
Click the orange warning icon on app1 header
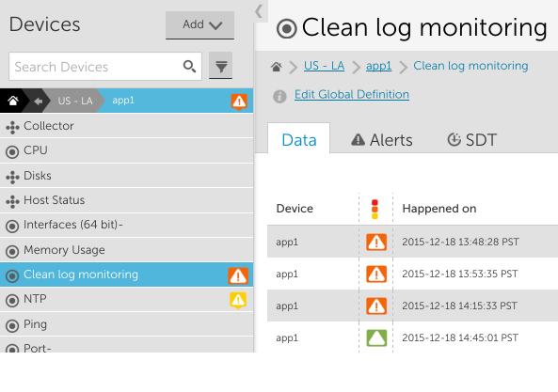tap(239, 102)
